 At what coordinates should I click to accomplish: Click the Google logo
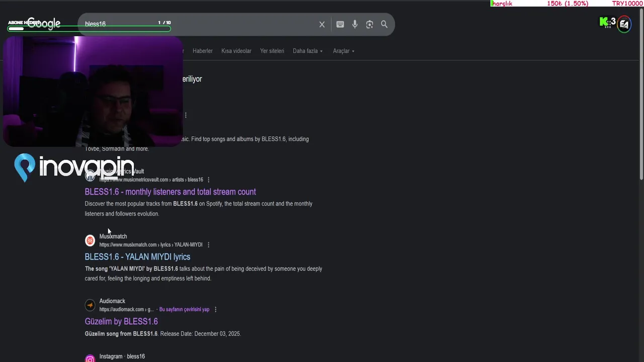tap(44, 24)
